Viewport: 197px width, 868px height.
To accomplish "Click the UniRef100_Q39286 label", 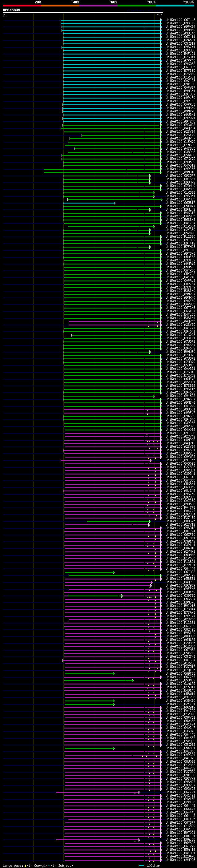I will pyautogui.click(x=180, y=423).
